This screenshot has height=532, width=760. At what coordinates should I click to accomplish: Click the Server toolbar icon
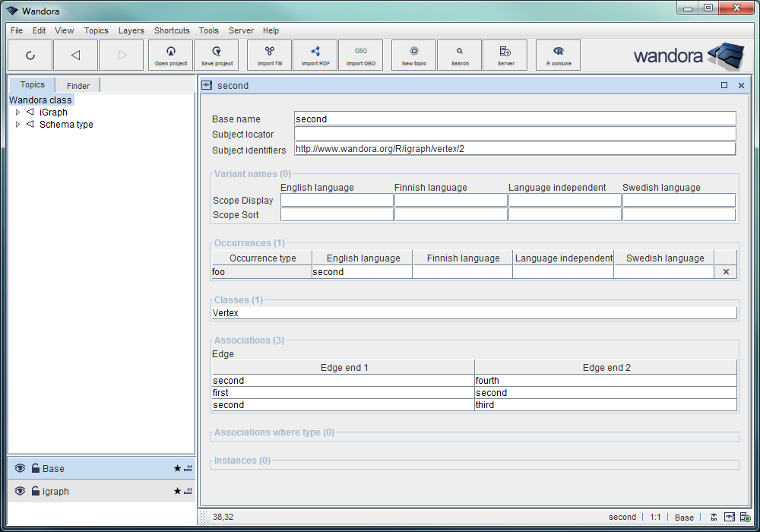tap(505, 55)
